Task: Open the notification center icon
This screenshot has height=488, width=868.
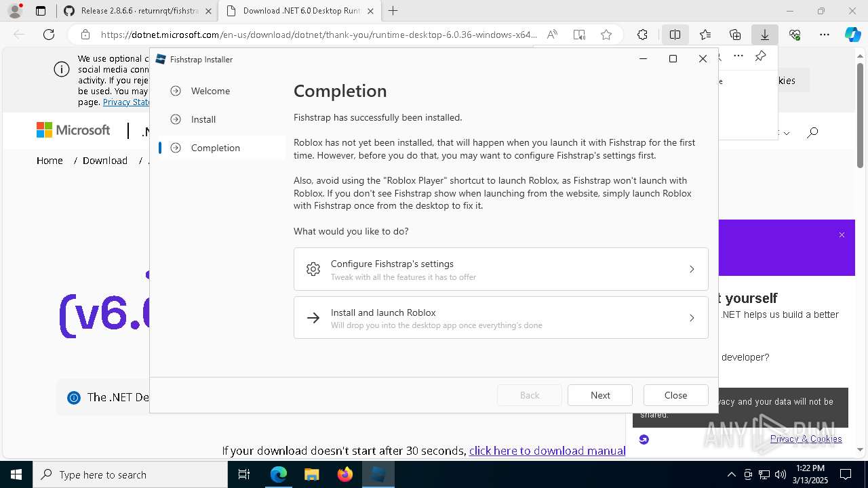Action: pyautogui.click(x=846, y=474)
